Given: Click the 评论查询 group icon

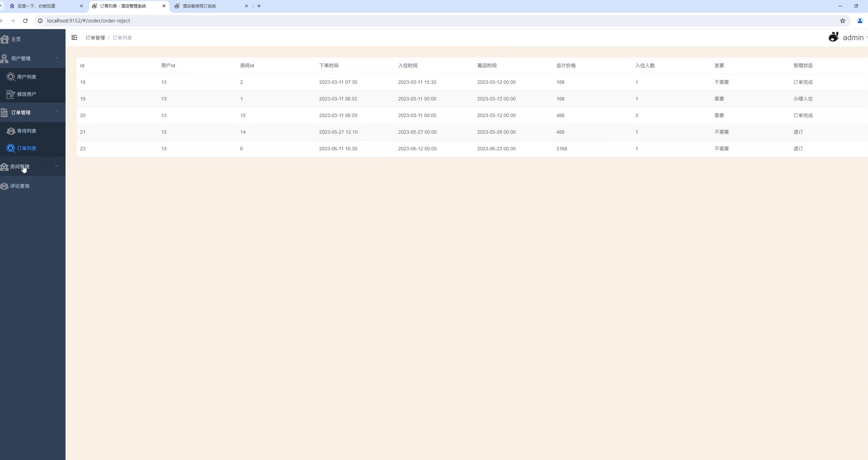Looking at the screenshot, I should (x=5, y=186).
